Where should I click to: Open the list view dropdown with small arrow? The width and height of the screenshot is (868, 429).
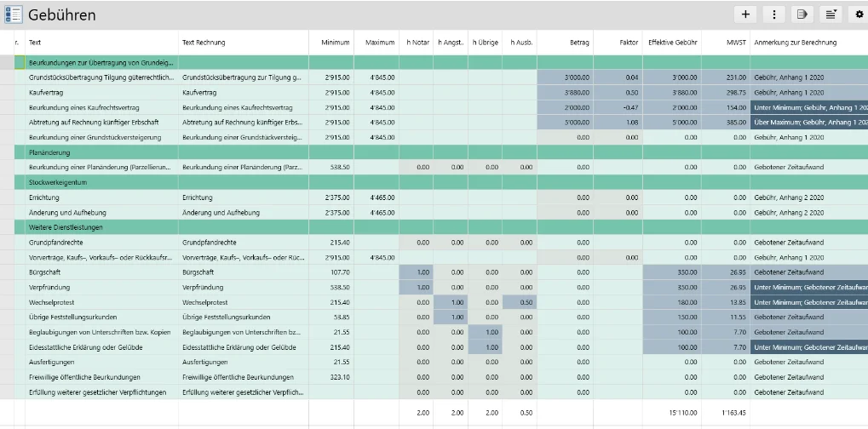click(831, 15)
